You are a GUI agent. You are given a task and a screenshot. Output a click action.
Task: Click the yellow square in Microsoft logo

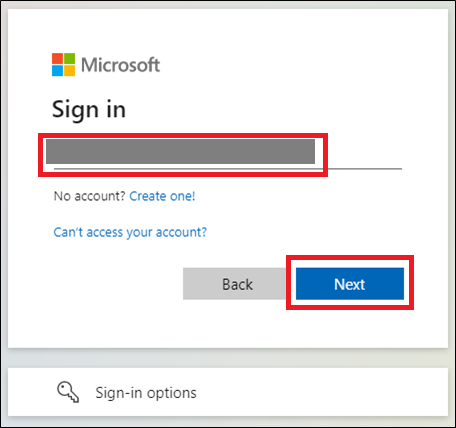click(x=69, y=71)
